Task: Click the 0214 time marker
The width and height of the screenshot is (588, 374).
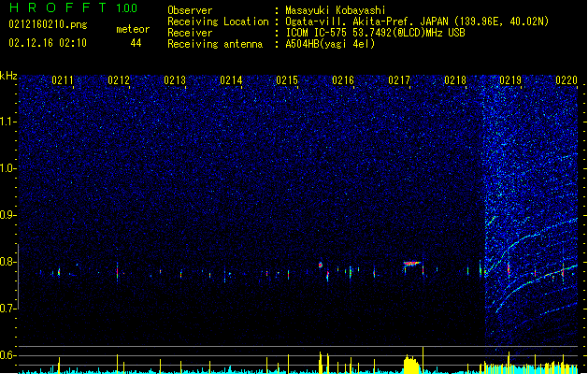Action: pos(231,80)
